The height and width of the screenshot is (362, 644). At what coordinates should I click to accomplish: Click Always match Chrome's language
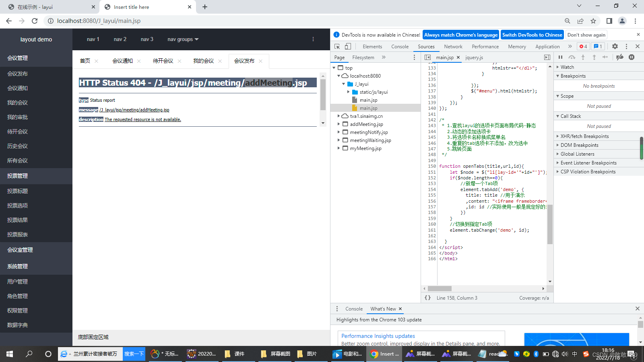[x=461, y=35]
